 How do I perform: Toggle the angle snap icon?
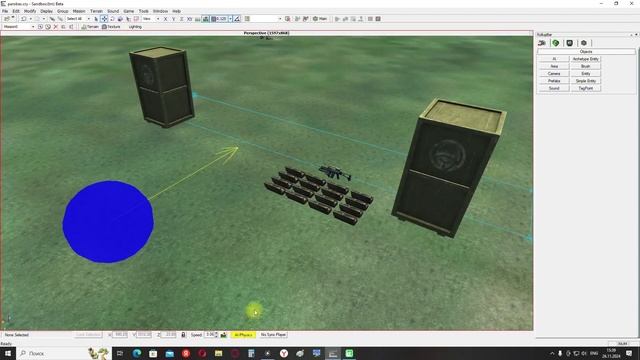237,19
